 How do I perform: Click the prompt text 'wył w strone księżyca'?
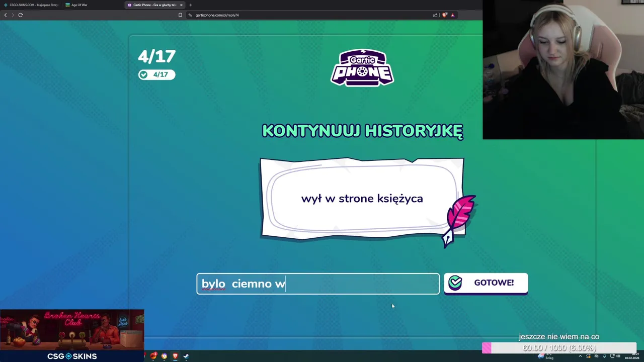362,199
